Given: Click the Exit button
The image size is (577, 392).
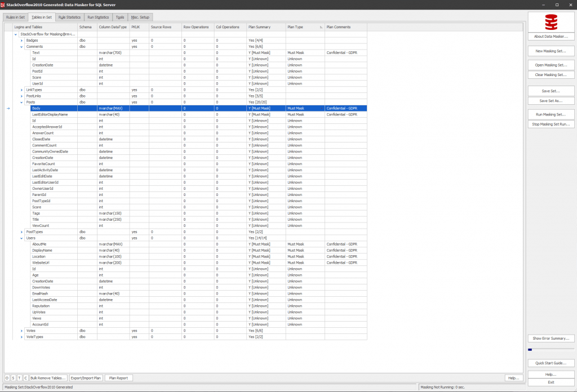Looking at the screenshot, I should (x=551, y=382).
